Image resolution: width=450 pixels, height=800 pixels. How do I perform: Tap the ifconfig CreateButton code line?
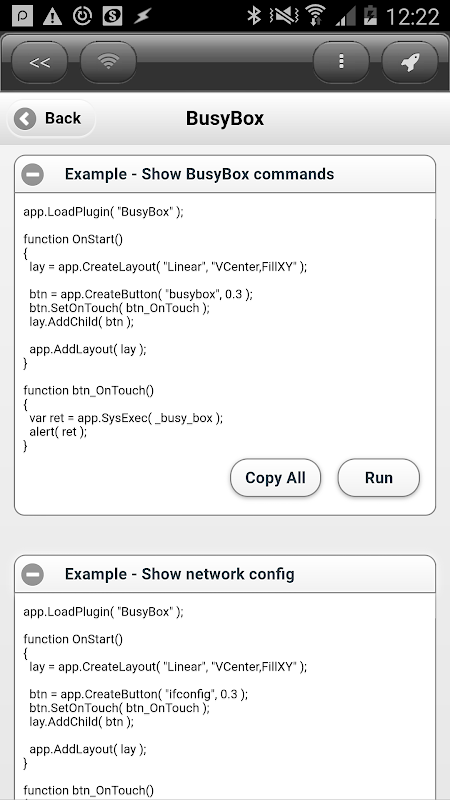point(138,694)
